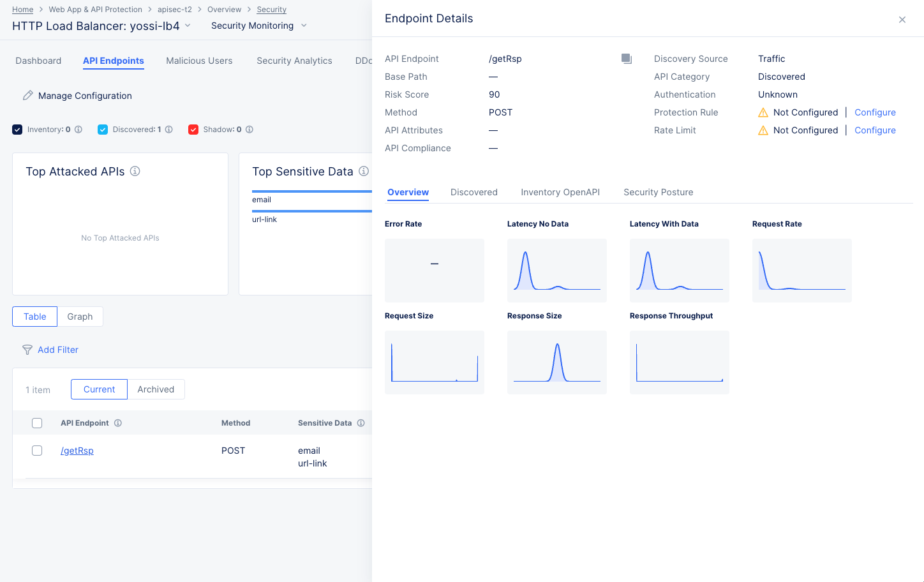
Task: Close the Endpoint Details panel
Action: tap(902, 19)
